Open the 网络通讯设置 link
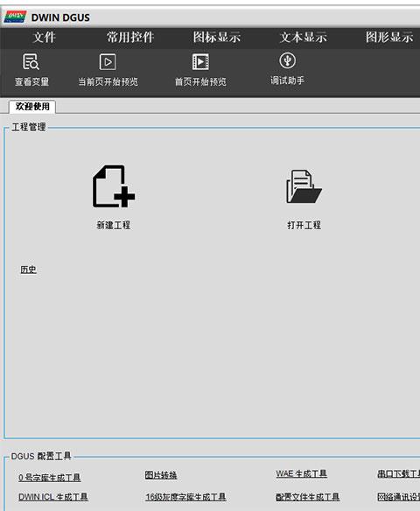Screen dimensions: 420x511 click(398, 497)
